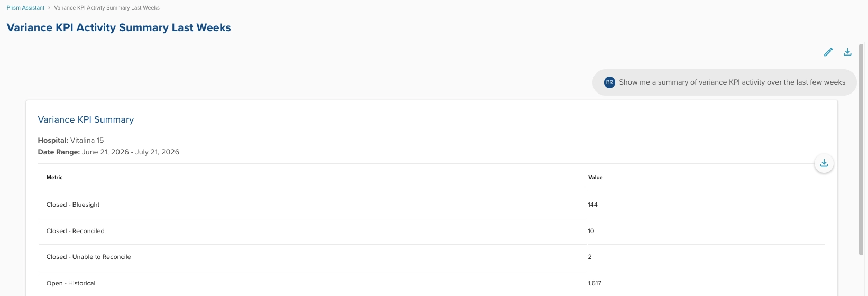This screenshot has width=868, height=296.
Task: Select the Closed - Reconciled row
Action: pyautogui.click(x=432, y=231)
